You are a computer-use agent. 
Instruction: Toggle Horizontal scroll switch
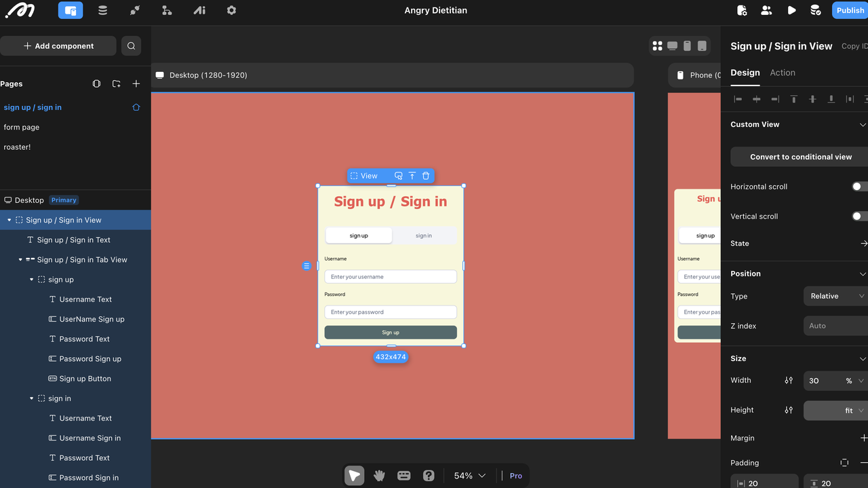[860, 187]
